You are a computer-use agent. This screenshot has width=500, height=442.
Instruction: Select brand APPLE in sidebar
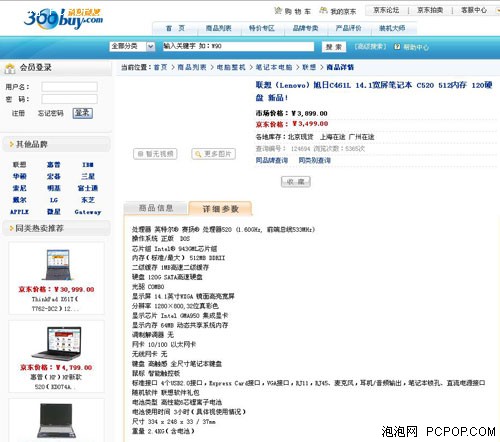click(19, 212)
